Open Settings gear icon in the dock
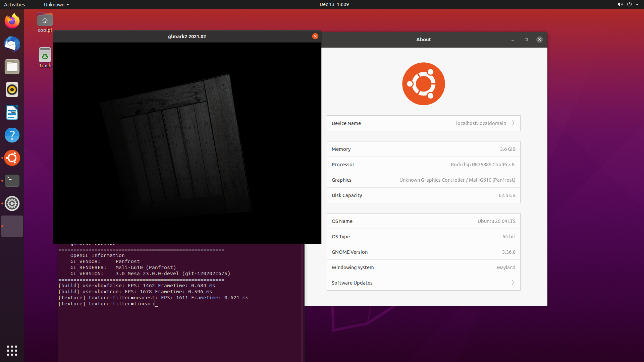Image resolution: width=644 pixels, height=362 pixels. (x=12, y=203)
